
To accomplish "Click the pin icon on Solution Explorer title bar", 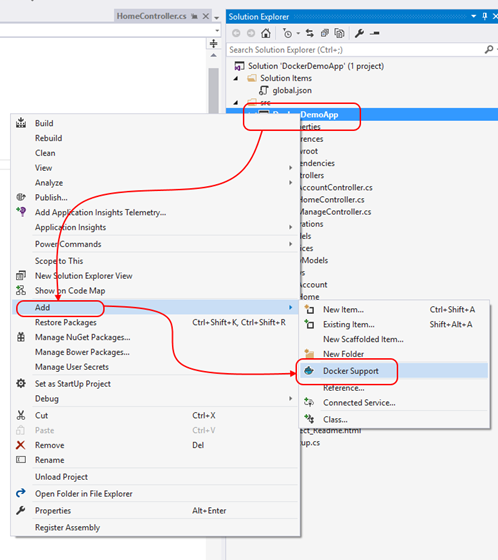I will (485, 16).
